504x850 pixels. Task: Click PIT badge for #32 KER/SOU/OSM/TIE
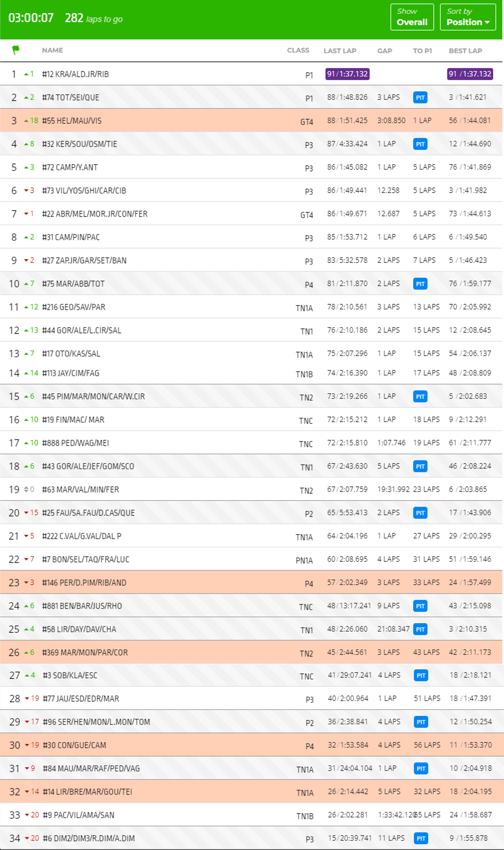click(x=420, y=144)
